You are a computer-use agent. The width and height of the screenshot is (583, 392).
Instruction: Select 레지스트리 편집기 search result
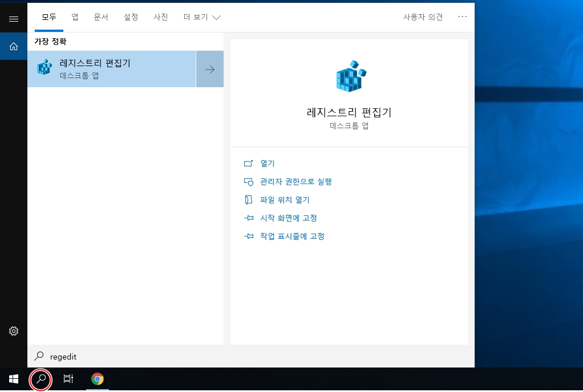coord(112,69)
